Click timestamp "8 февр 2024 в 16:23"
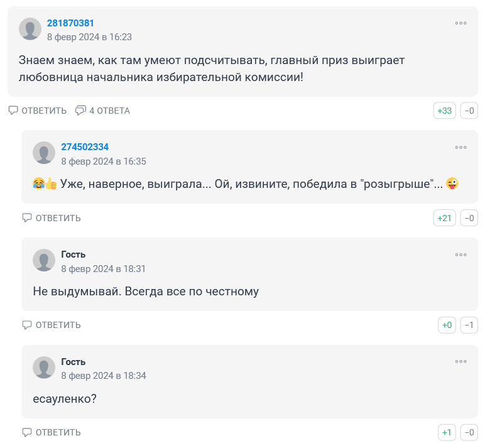Image resolution: width=490 pixels, height=448 pixels. (89, 37)
